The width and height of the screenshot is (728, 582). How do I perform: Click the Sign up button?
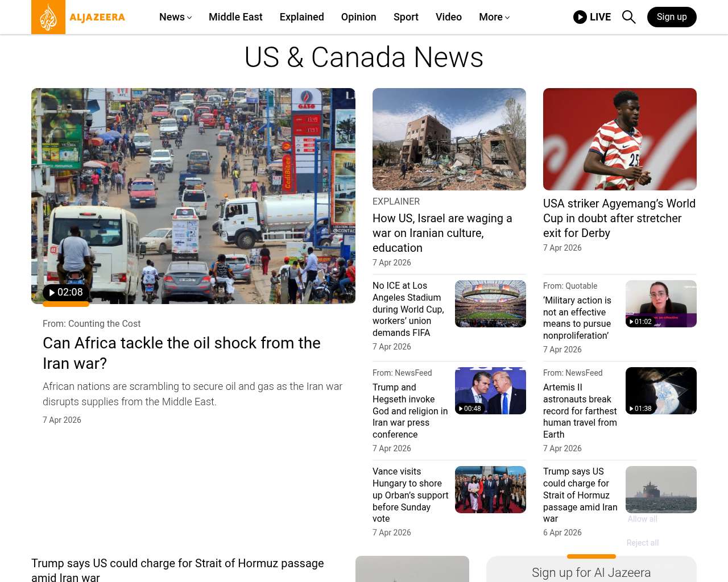point(672,17)
